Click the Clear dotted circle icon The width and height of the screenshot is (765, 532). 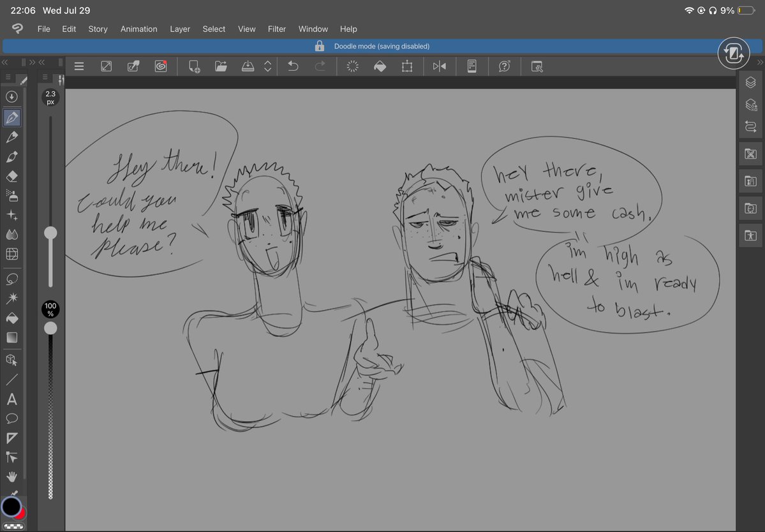352,66
